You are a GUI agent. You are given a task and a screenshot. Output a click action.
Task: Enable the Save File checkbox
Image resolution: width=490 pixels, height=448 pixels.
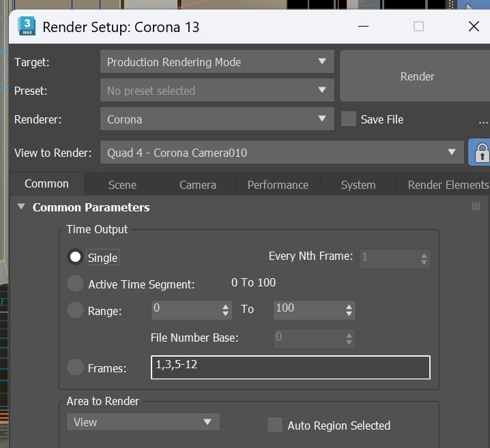click(349, 119)
